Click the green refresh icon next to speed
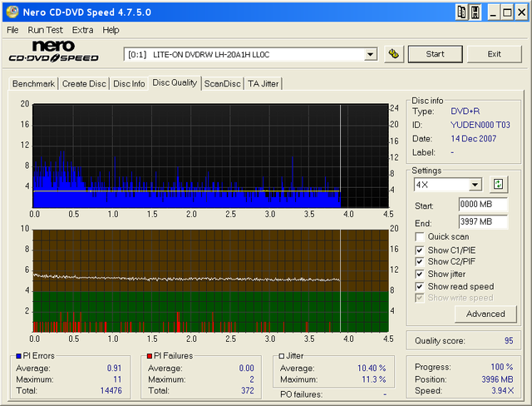The image size is (532, 406). 498,185
